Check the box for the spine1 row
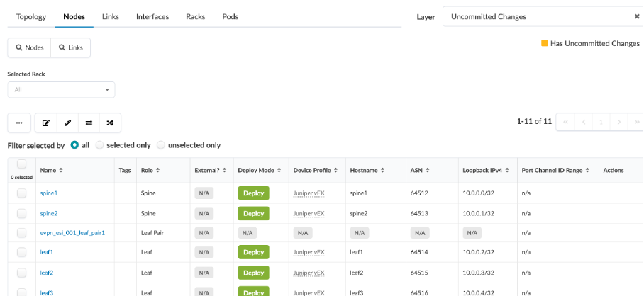Viewport: 644px width, 296px height. click(x=21, y=193)
